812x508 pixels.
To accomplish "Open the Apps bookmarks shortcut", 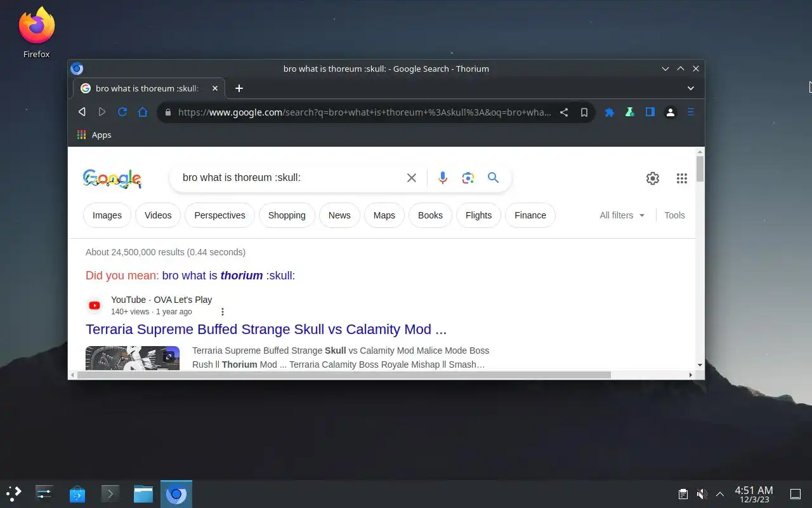I will point(94,135).
